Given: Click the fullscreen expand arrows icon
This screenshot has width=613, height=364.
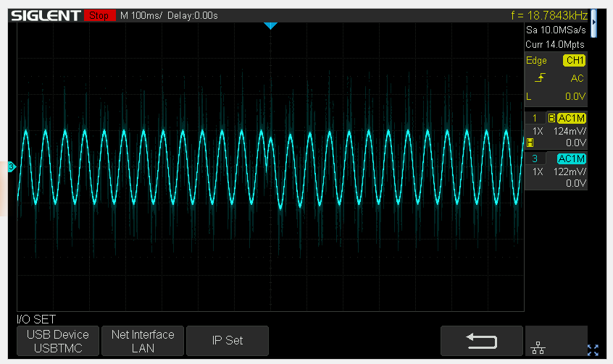Looking at the screenshot, I should (593, 350).
